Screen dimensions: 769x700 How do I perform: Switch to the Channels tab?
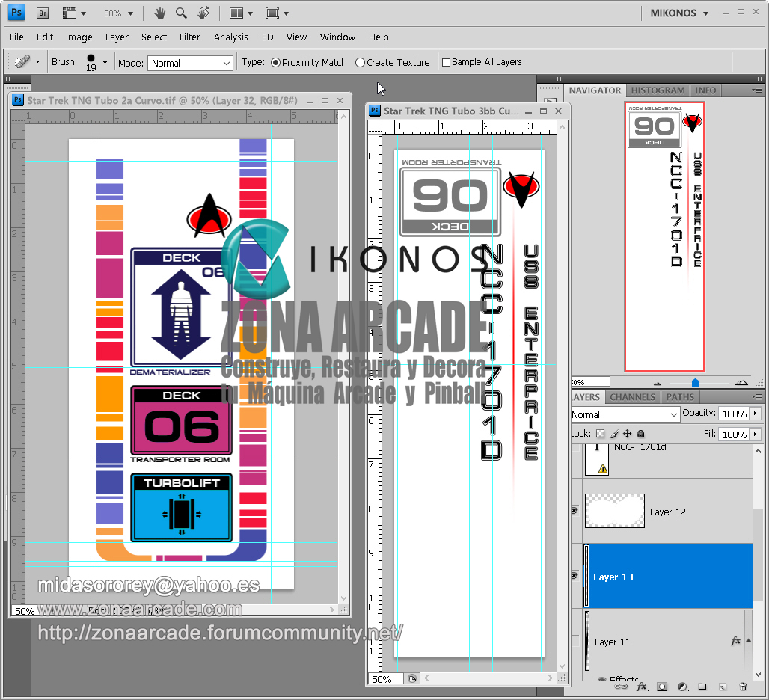point(632,397)
